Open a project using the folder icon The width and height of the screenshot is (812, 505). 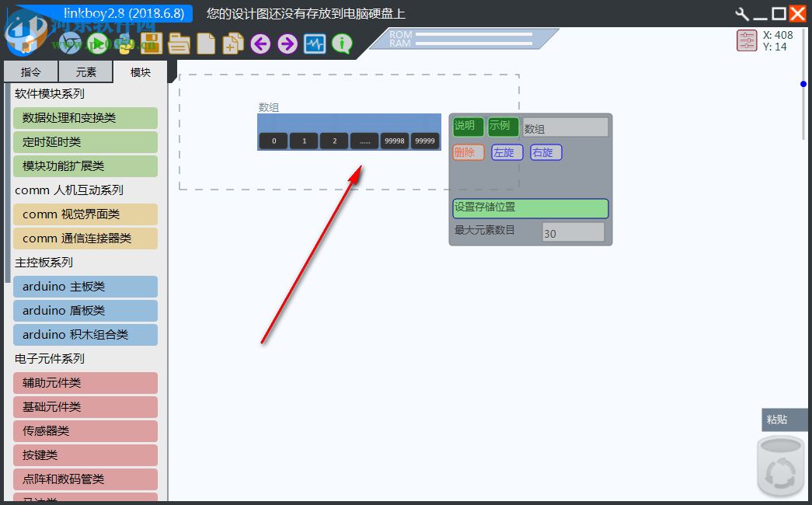click(178, 44)
